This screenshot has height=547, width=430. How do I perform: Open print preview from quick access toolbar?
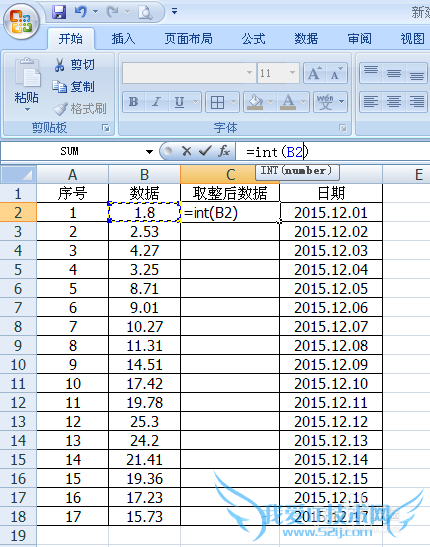145,13
